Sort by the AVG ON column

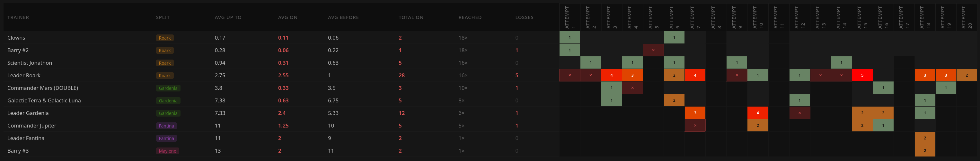[287, 18]
